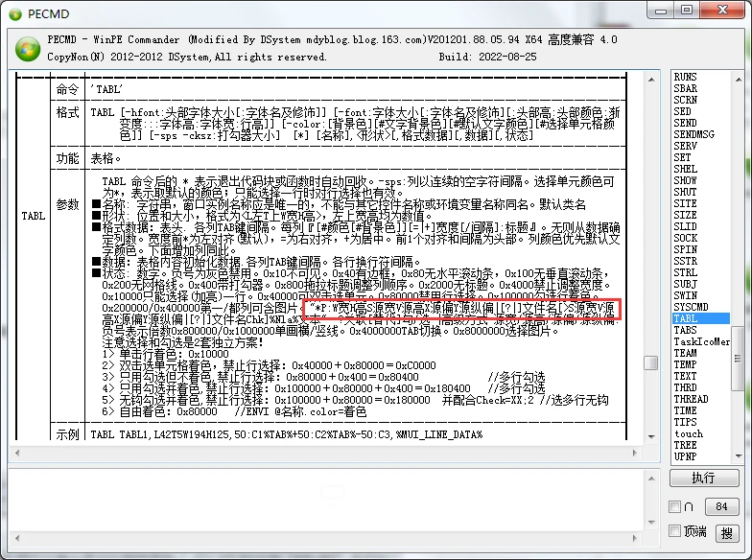The image size is (752, 560).
Task: Select SYSCMD in the command list
Action: (691, 307)
